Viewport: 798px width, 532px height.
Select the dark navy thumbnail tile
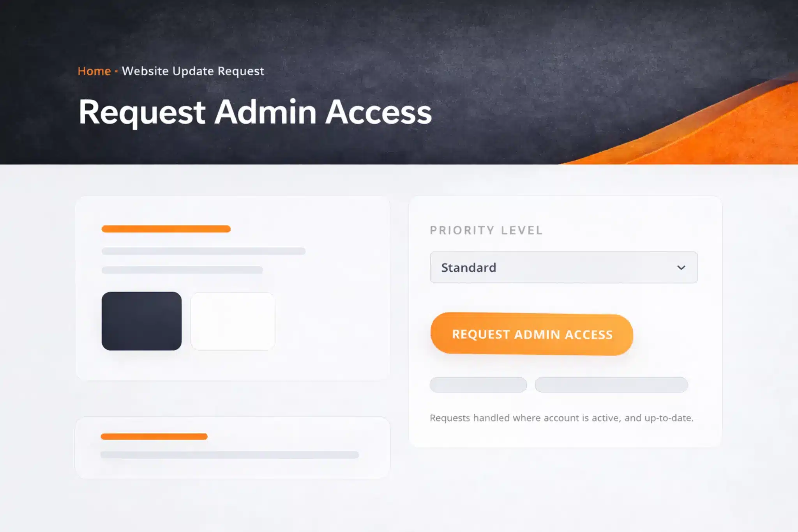point(141,321)
